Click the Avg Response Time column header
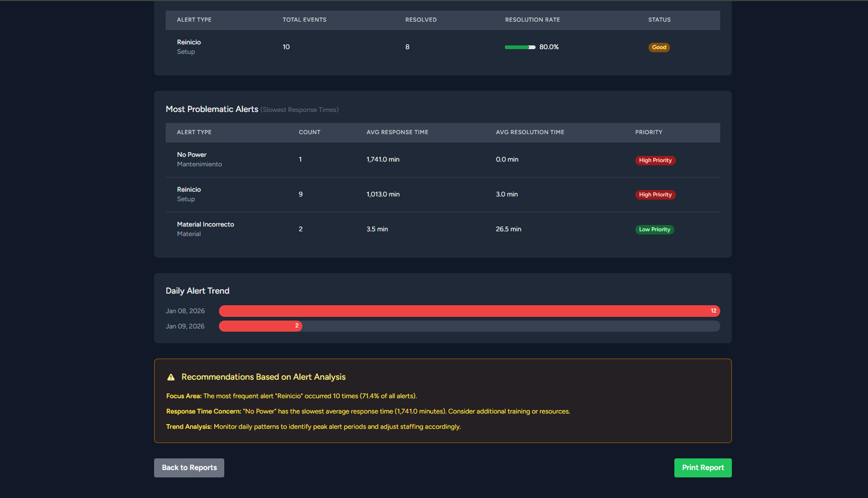This screenshot has width=868, height=498. tap(397, 133)
